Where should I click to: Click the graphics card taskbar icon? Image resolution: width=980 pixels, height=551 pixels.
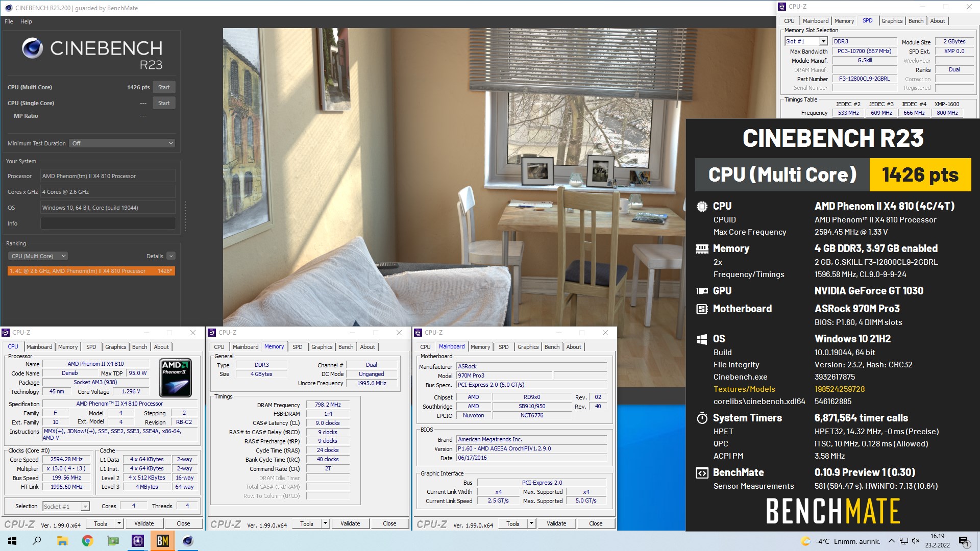click(x=113, y=541)
